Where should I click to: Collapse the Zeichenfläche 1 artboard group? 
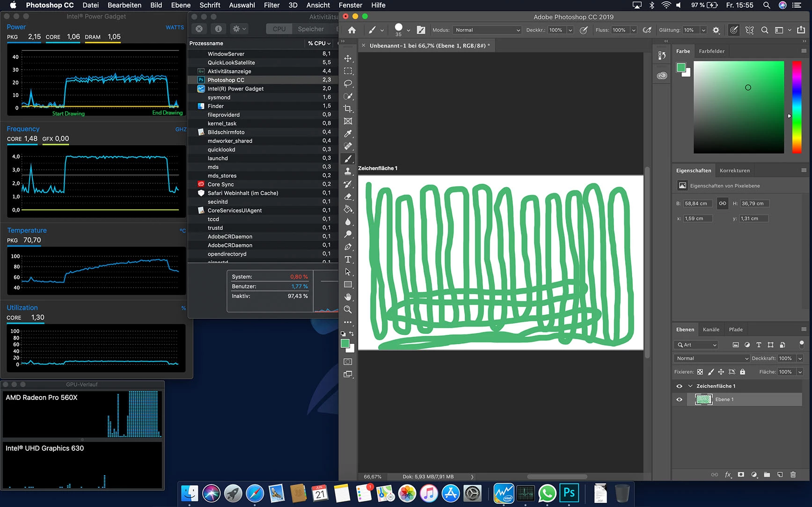coord(690,386)
